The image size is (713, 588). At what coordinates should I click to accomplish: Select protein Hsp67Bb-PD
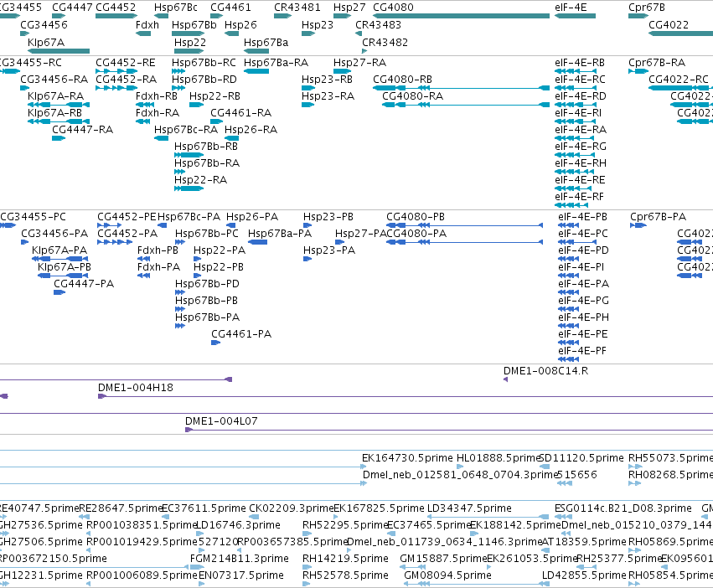pos(207,284)
